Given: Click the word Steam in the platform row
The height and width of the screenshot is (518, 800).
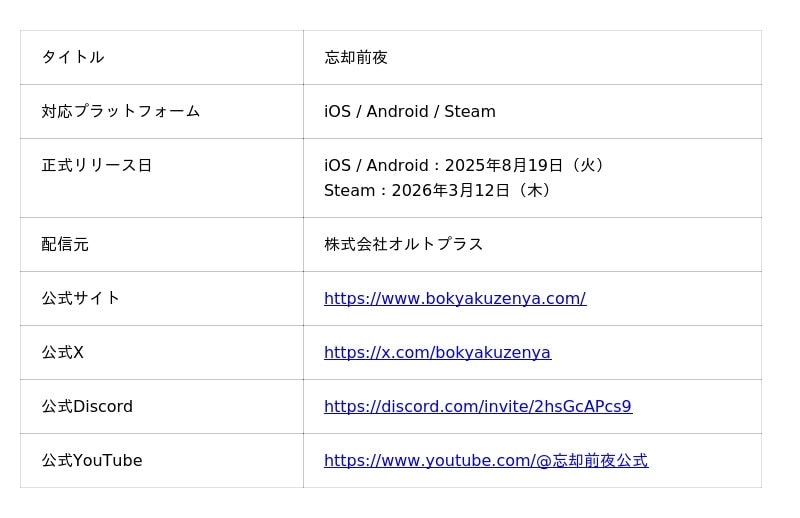Looking at the screenshot, I should (x=469, y=111).
